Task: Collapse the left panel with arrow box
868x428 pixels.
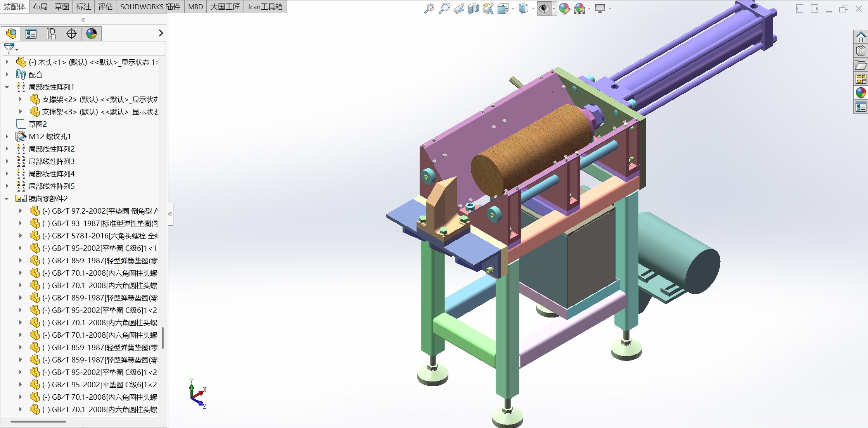Action: click(x=799, y=9)
